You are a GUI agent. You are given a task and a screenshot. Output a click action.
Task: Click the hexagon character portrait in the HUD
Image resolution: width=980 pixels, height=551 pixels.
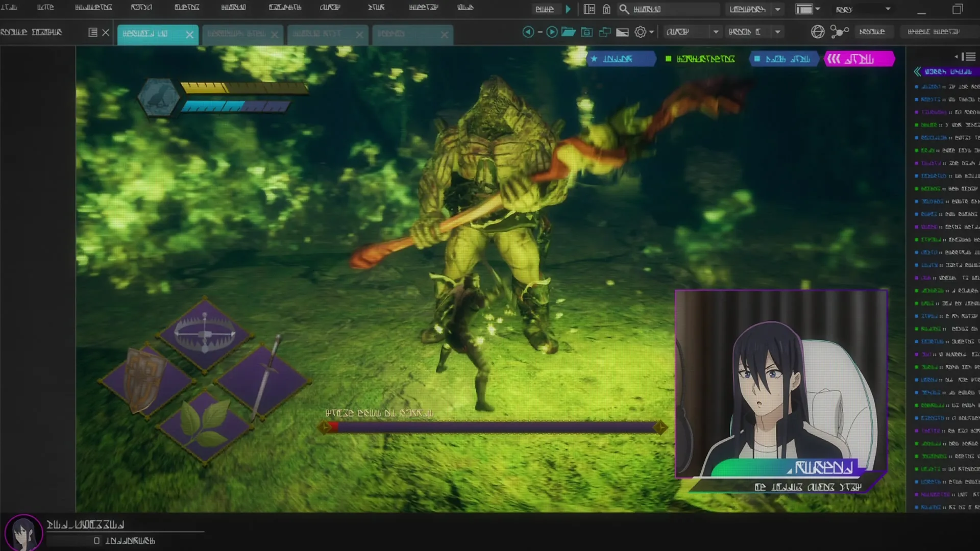point(159,97)
